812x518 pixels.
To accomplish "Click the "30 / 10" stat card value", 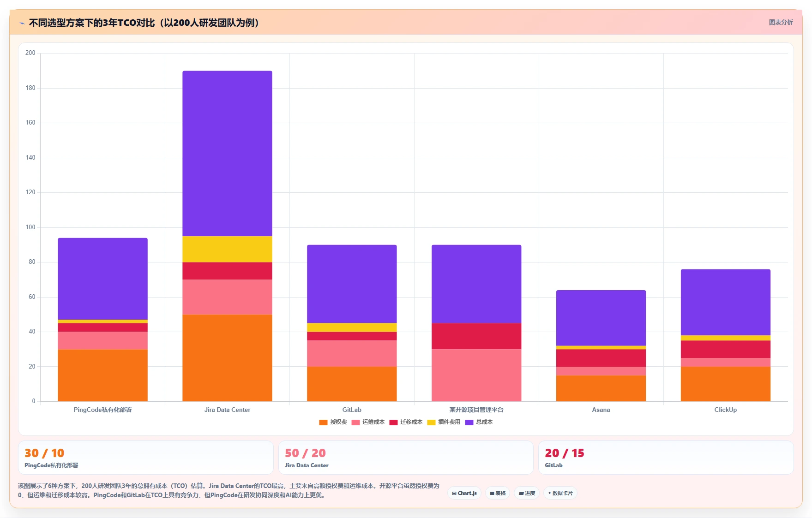I will coord(44,453).
